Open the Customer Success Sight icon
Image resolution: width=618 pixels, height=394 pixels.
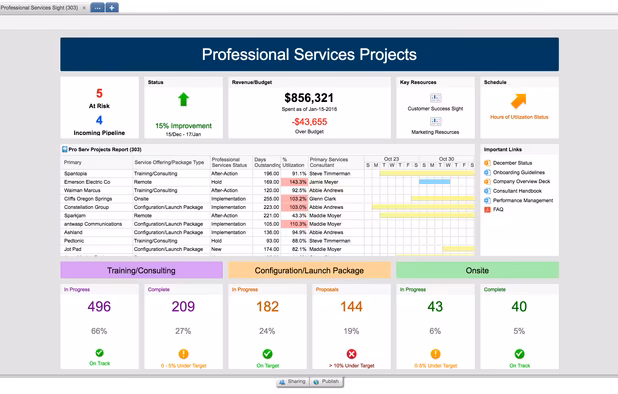coord(435,98)
